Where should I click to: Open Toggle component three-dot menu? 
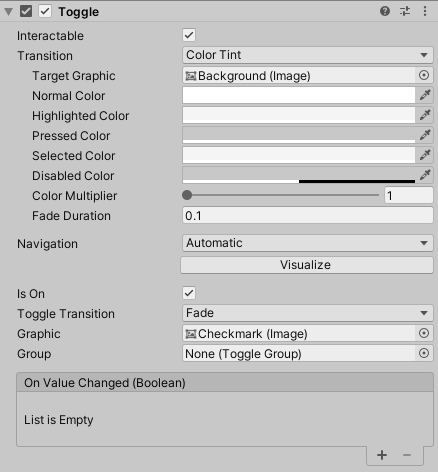(425, 11)
